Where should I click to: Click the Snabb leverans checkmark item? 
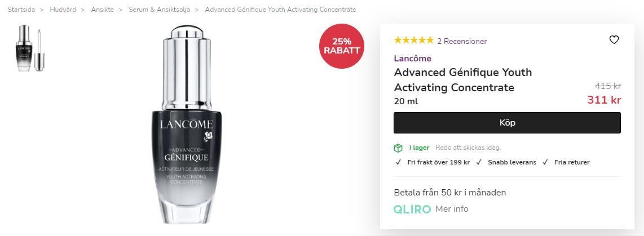(x=506, y=162)
